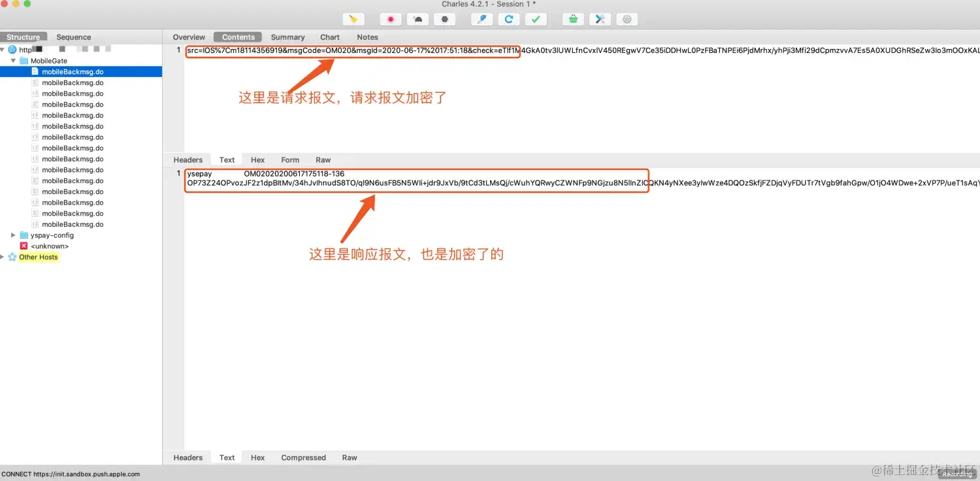The height and width of the screenshot is (481, 980).
Task: Show response Headers tab at bottom
Action: (x=188, y=458)
